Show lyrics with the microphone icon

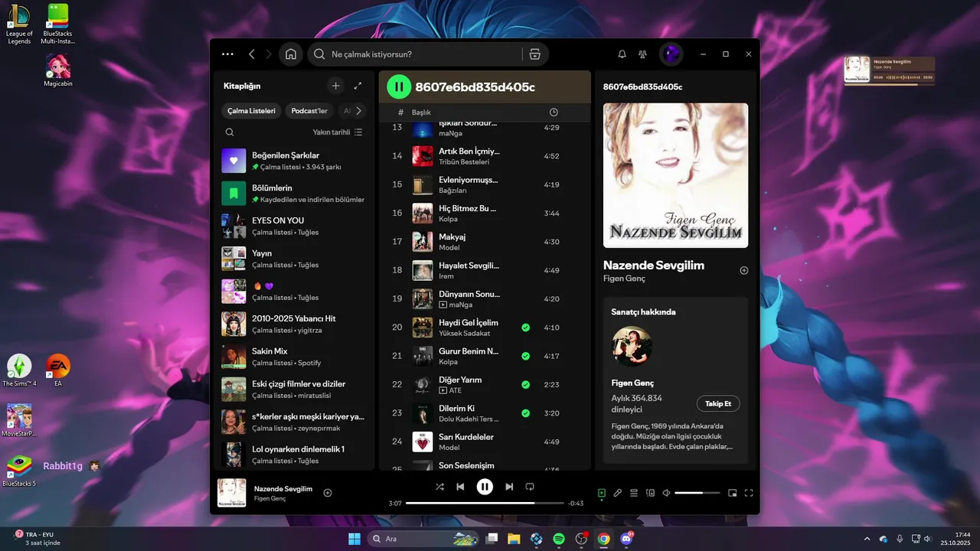[618, 493]
